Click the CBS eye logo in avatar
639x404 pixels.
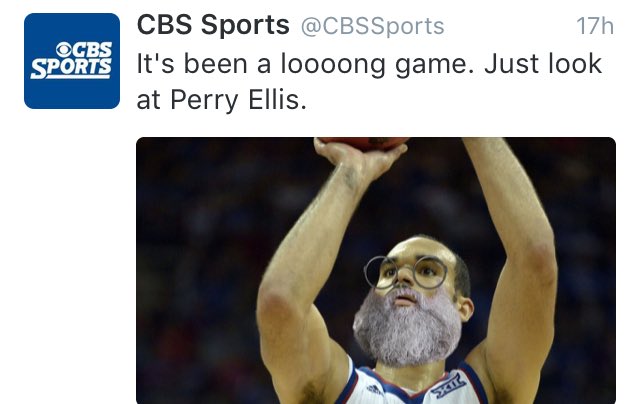coord(64,50)
